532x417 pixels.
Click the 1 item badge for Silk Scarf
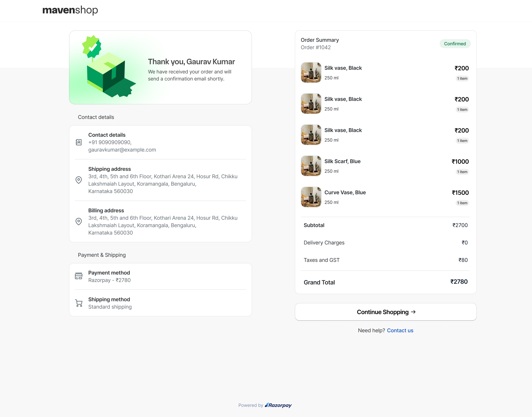pyautogui.click(x=462, y=172)
